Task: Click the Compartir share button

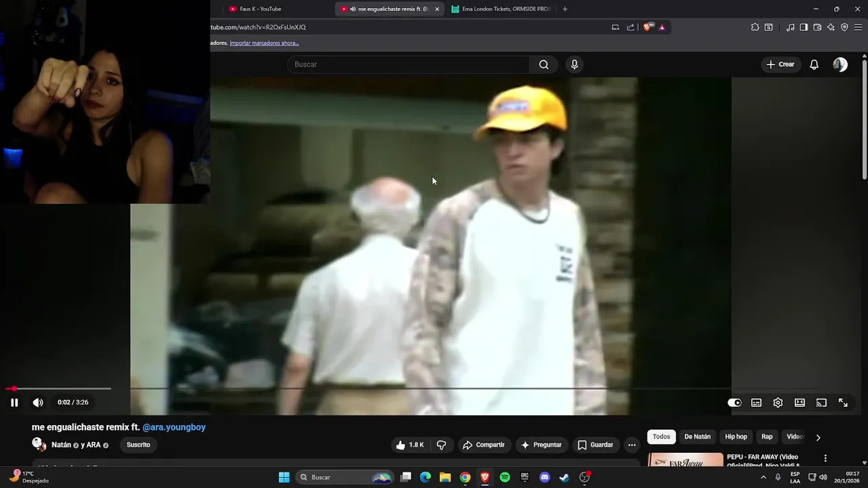Action: coord(484,445)
